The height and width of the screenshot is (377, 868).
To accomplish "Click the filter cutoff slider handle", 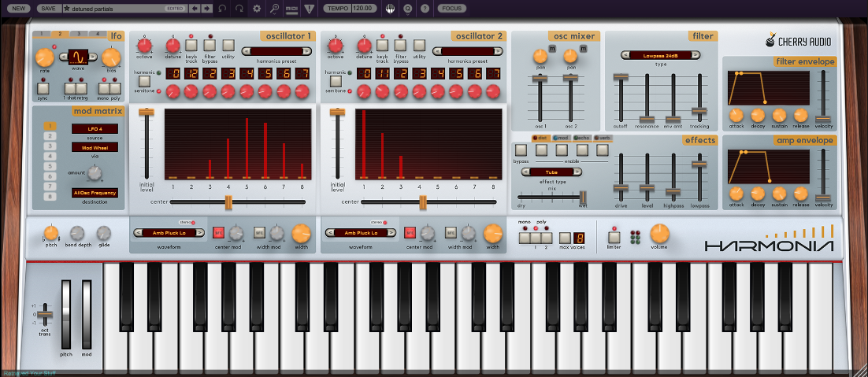I will coord(621,76).
